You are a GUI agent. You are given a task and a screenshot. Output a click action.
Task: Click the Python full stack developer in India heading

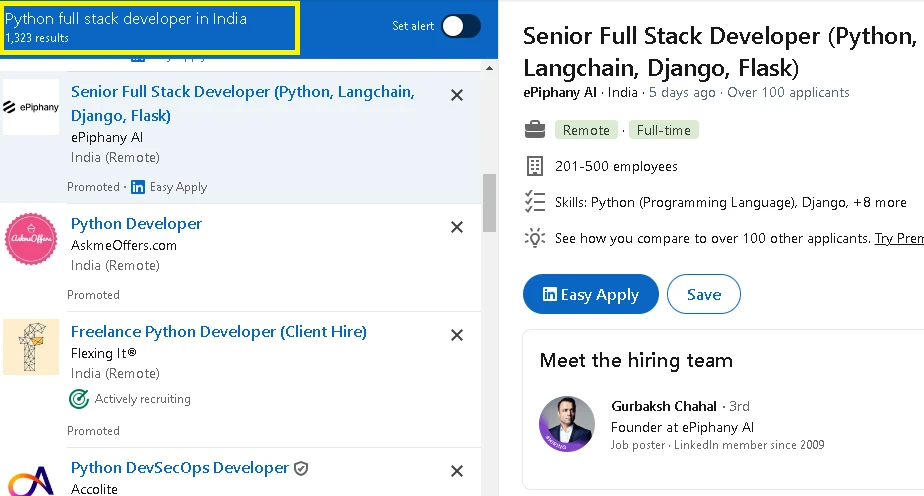[x=126, y=19]
